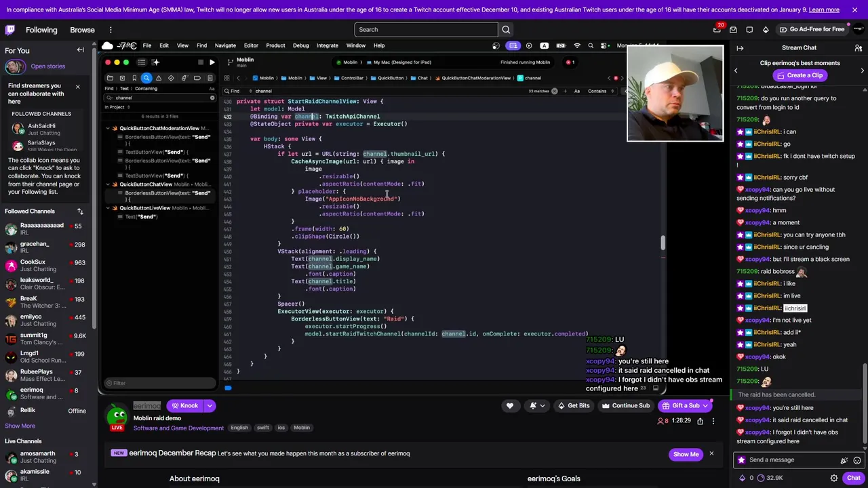Open the Following tab
The height and width of the screenshot is (488, 868).
click(41, 30)
